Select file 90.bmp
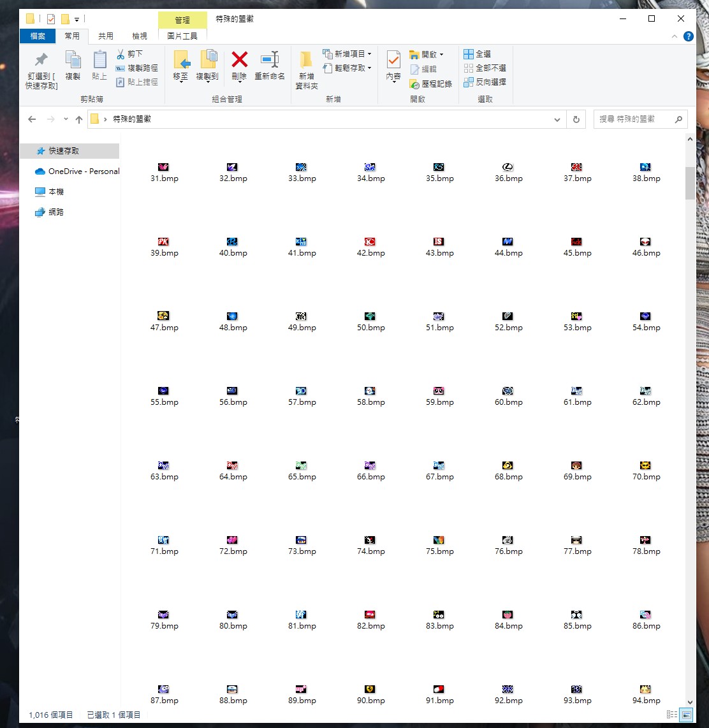Image resolution: width=709 pixels, height=728 pixels. click(371, 695)
